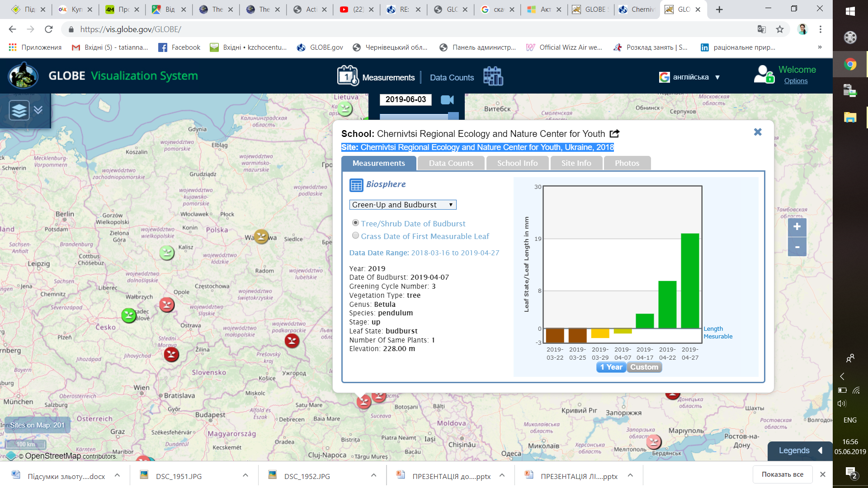Image resolution: width=868 pixels, height=488 pixels.
Task: Click the date field showing 2019-06-03
Action: (406, 99)
